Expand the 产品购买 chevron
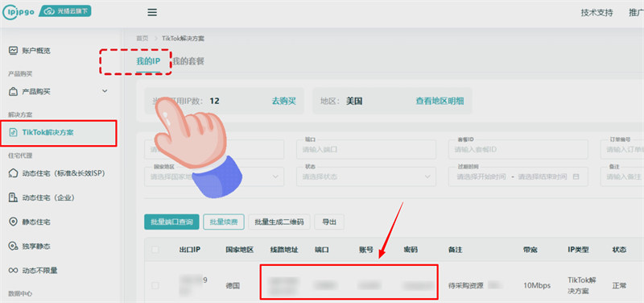This screenshot has width=644, height=303. 105,91
